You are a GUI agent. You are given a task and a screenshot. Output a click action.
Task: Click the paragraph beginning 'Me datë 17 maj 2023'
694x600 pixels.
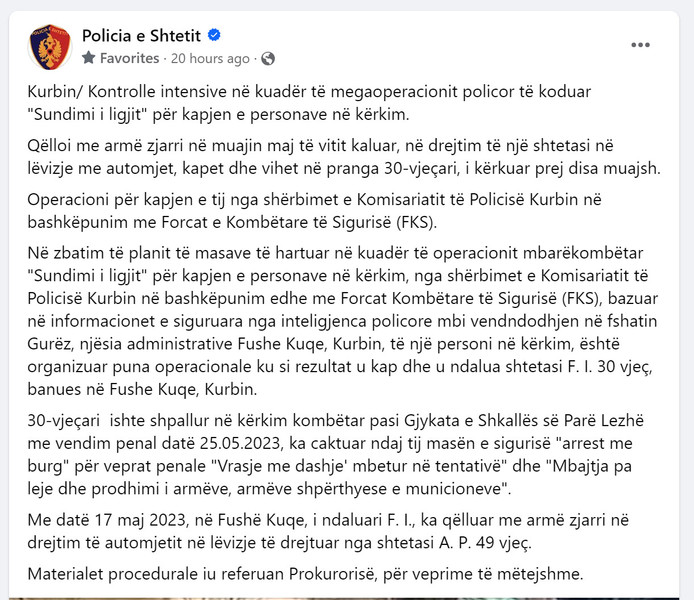tap(328, 531)
